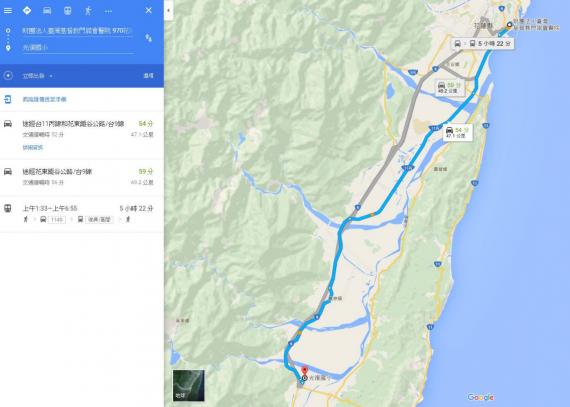This screenshot has width=570, height=407.
Task: Click the starting point address field
Action: pyautogui.click(x=77, y=31)
